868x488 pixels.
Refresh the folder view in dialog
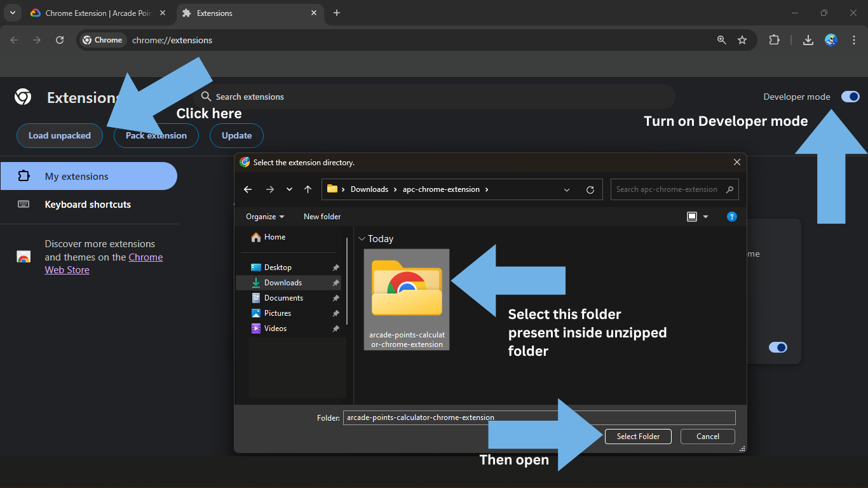590,189
